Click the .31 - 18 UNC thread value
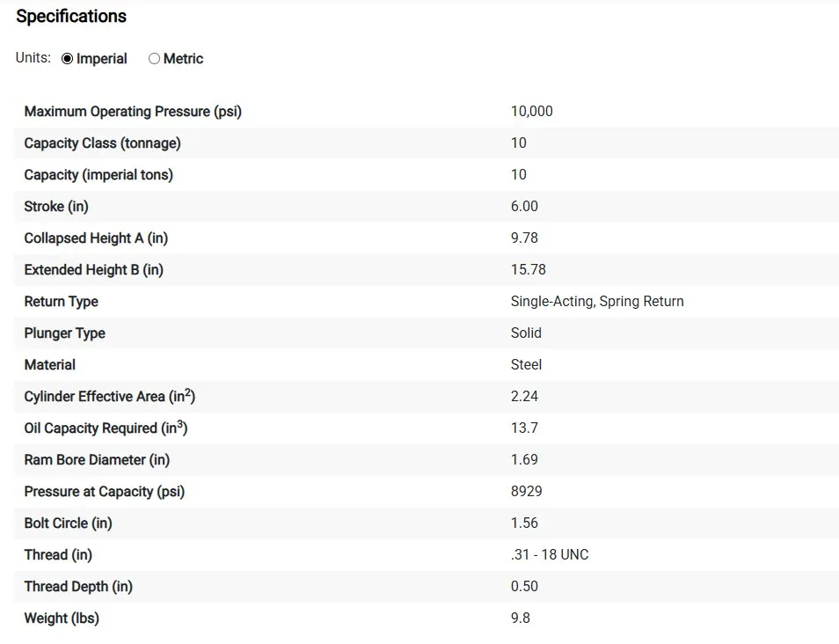 [x=550, y=554]
